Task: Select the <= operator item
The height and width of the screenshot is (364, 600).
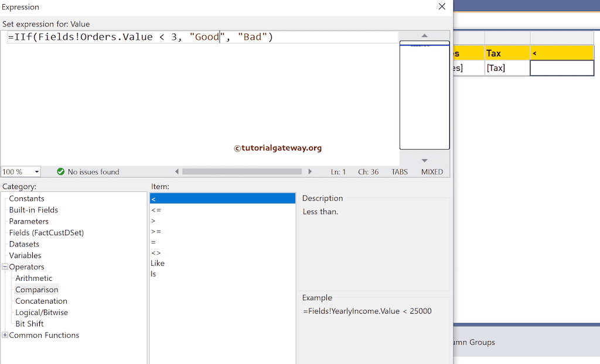Action: coord(223,210)
